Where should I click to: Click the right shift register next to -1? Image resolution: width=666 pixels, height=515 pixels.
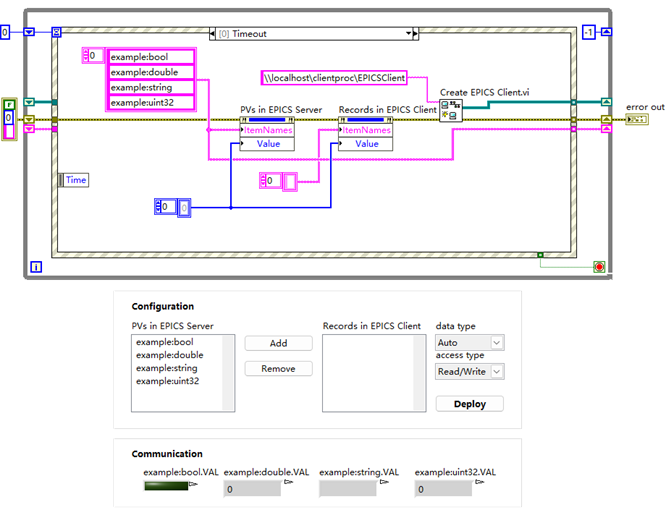pos(607,32)
